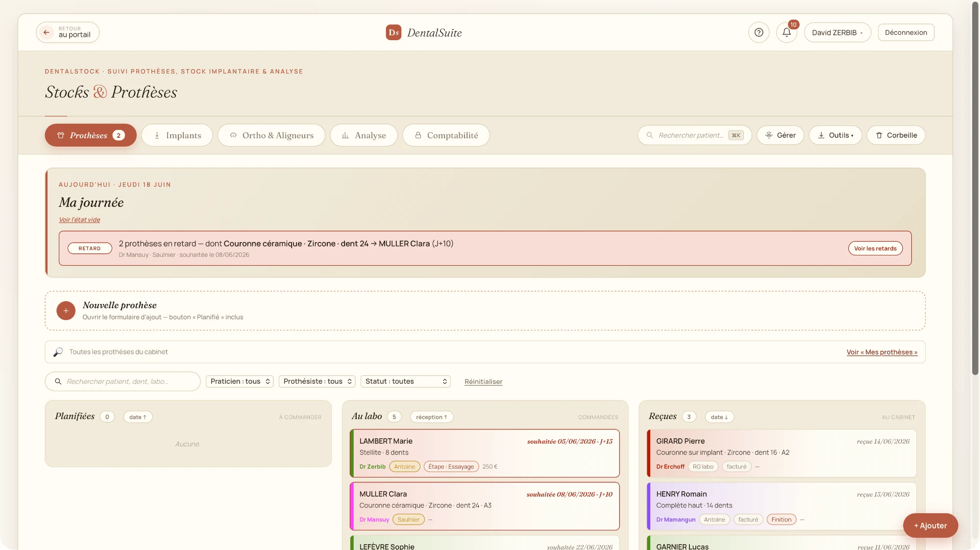Viewport: 980px width, 550px height.
Task: Click the Au labo count badge 5
Action: point(394,417)
